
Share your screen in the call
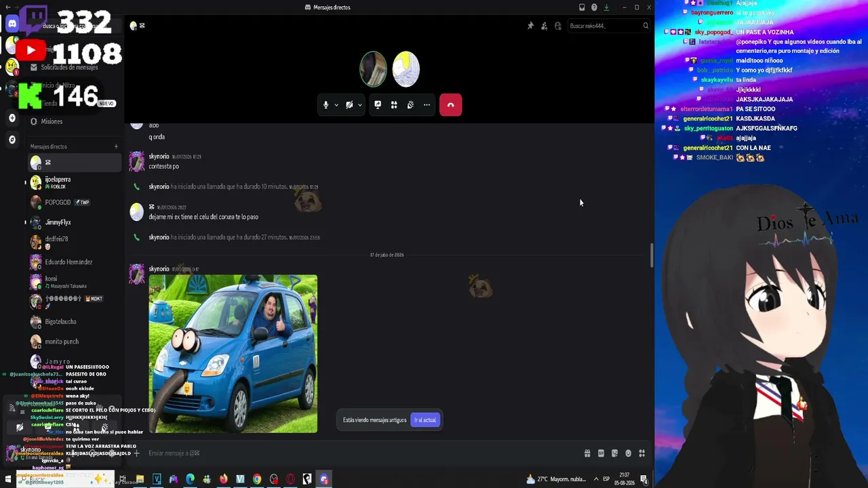(378, 105)
